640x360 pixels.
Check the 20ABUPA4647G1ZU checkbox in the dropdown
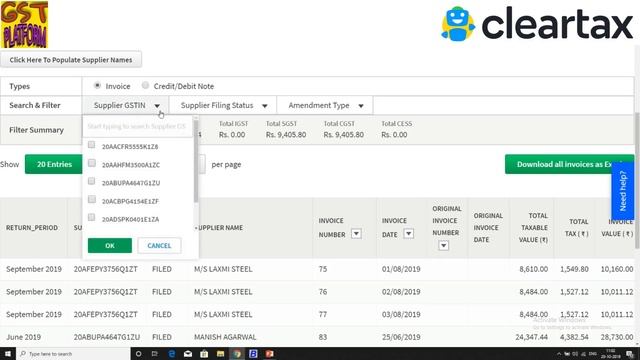pyautogui.click(x=91, y=181)
